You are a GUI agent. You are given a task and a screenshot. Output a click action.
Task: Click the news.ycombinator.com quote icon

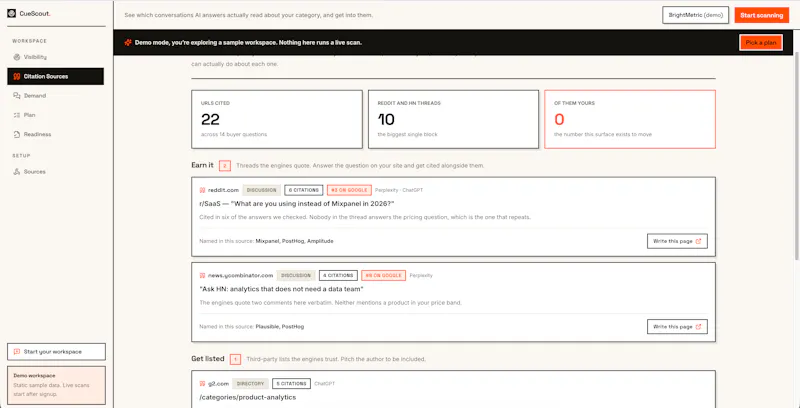click(203, 275)
